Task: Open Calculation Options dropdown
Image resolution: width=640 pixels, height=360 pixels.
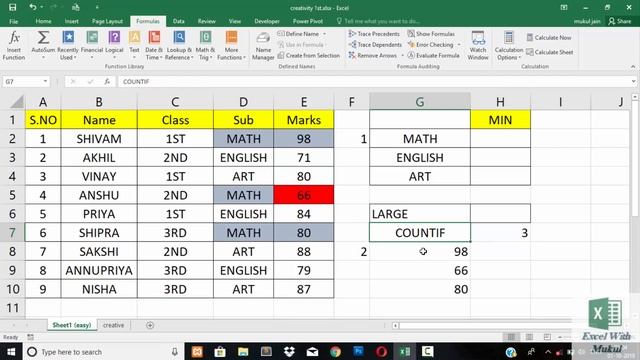Action: click(x=509, y=45)
